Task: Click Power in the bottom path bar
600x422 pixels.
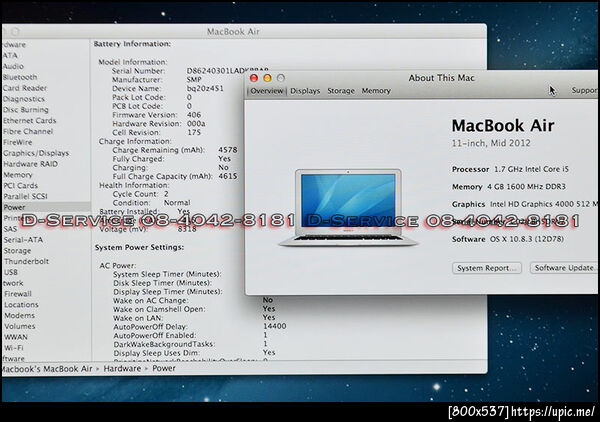Action: click(164, 368)
